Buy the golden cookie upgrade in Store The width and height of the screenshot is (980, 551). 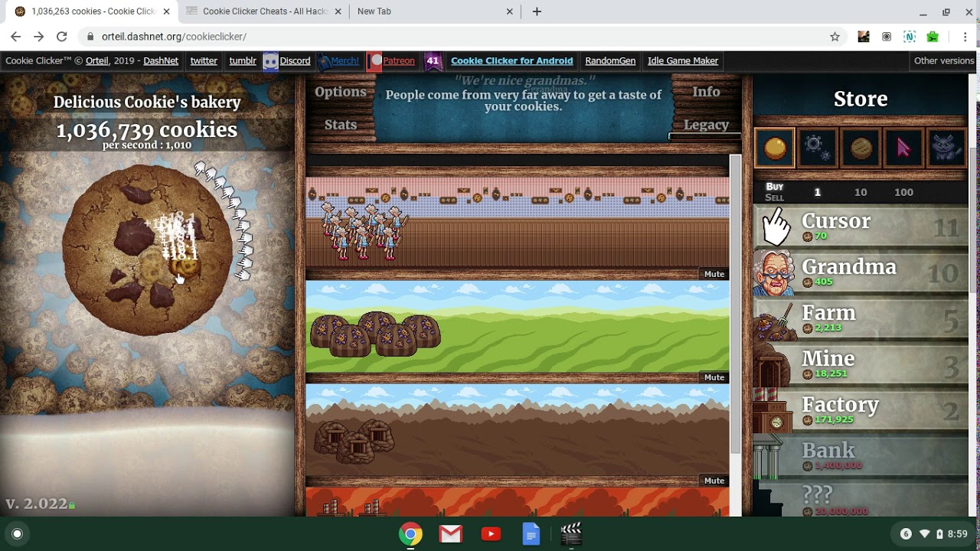coord(775,148)
